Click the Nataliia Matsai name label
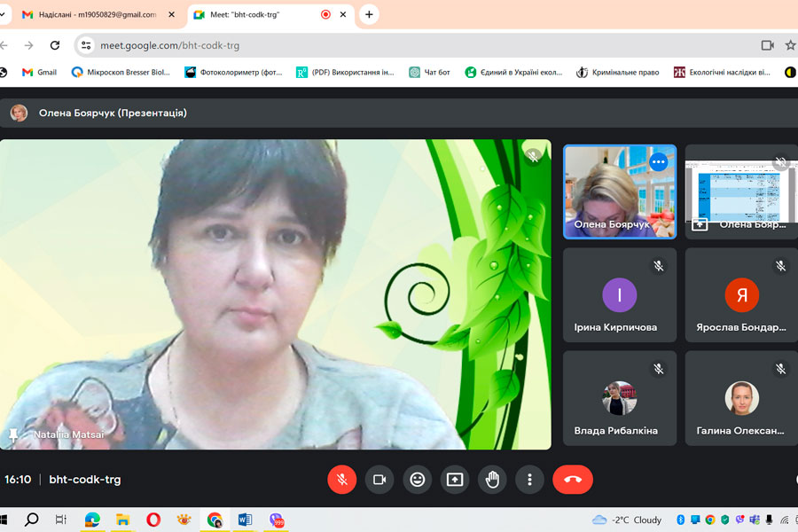Screen dimensions: 798x532 click(x=68, y=434)
